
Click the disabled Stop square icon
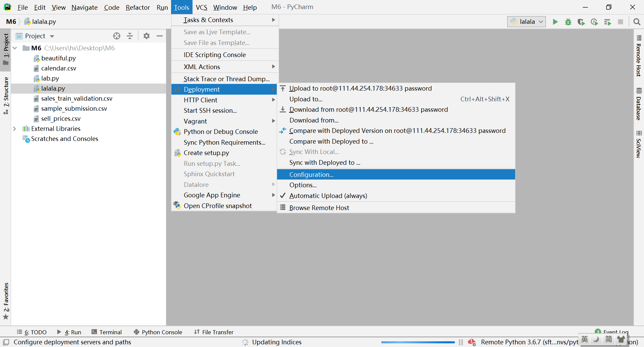[621, 22]
